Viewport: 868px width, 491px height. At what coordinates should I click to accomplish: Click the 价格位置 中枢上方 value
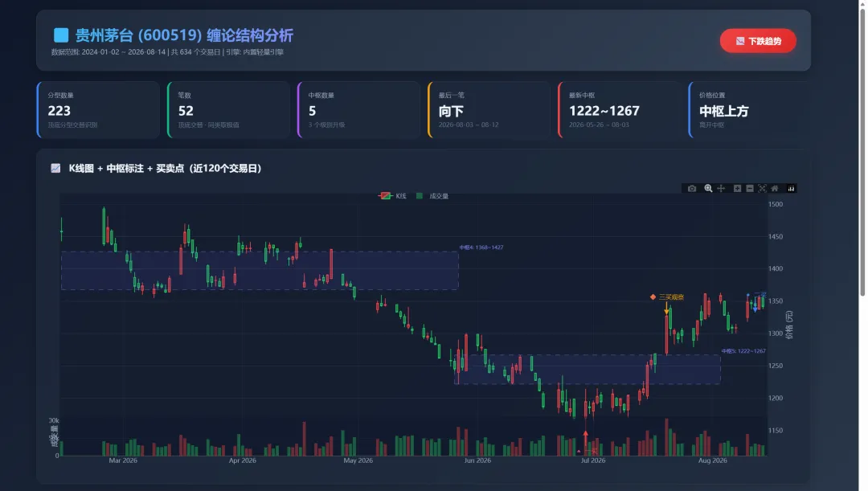click(x=723, y=111)
